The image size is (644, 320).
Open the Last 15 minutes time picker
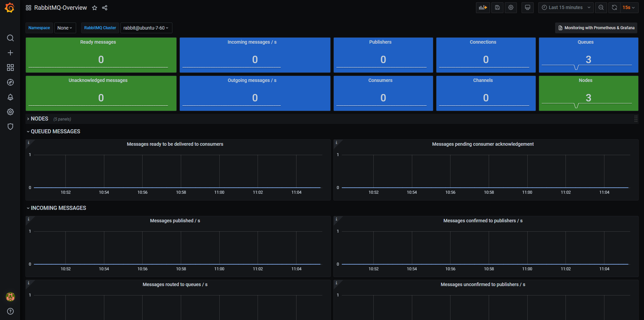(566, 7)
